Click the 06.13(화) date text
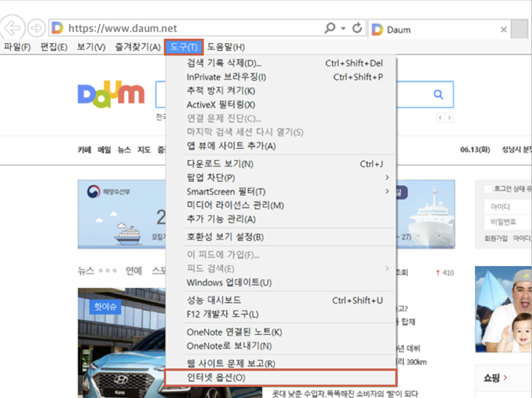Viewport: 532px width, 398px height. [x=475, y=150]
